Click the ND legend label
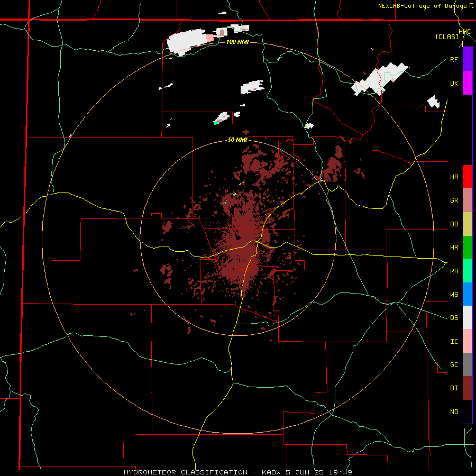 454,411
